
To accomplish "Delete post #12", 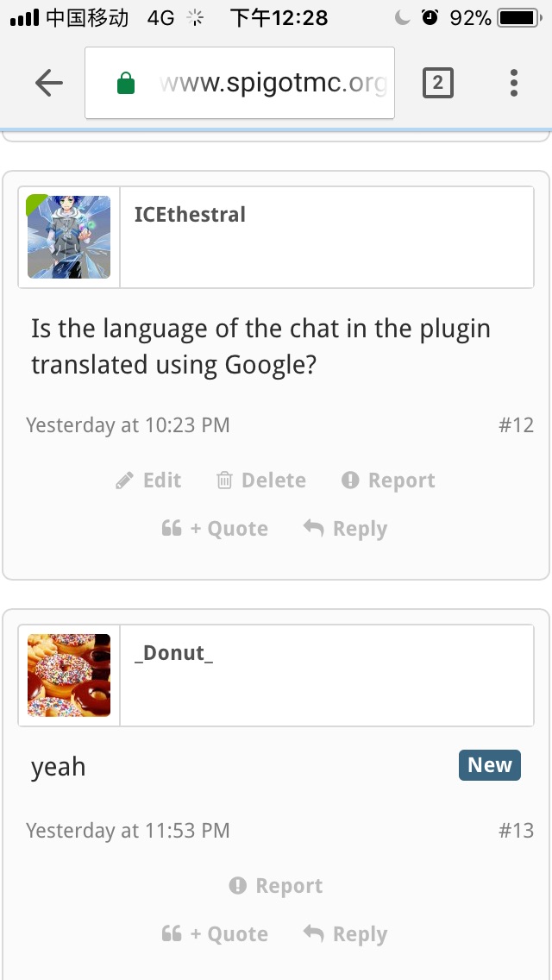I will coord(261,481).
